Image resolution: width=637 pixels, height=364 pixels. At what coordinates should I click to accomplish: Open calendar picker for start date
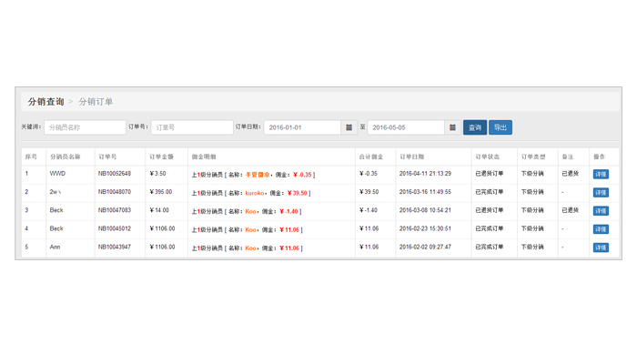click(x=349, y=127)
